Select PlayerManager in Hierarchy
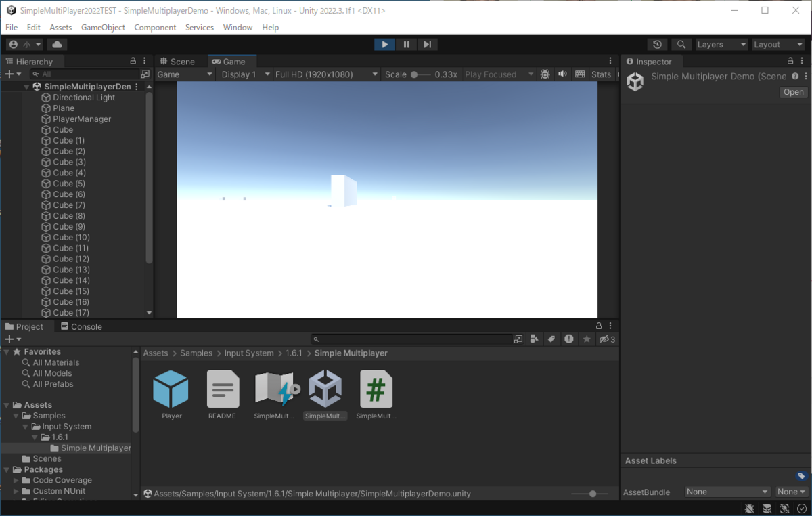The width and height of the screenshot is (812, 516). 82,119
